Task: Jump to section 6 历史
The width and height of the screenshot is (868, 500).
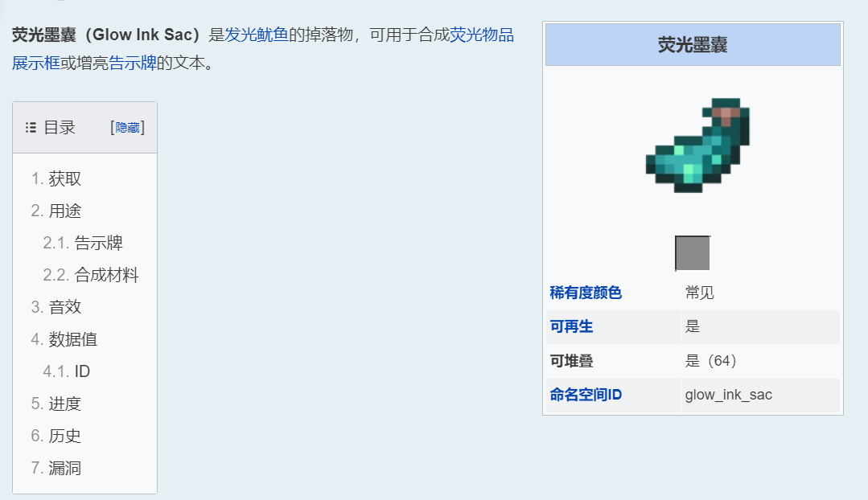Action: point(64,436)
